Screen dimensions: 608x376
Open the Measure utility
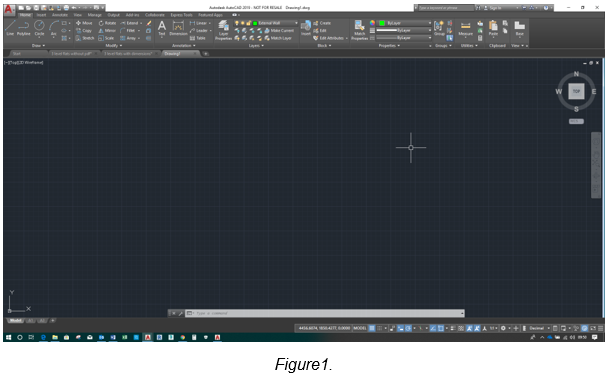pyautogui.click(x=466, y=28)
